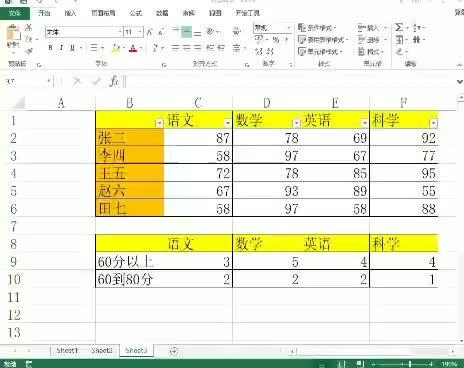The width and height of the screenshot is (464, 368).
Task: Click the insert function fx icon
Action: [114, 81]
